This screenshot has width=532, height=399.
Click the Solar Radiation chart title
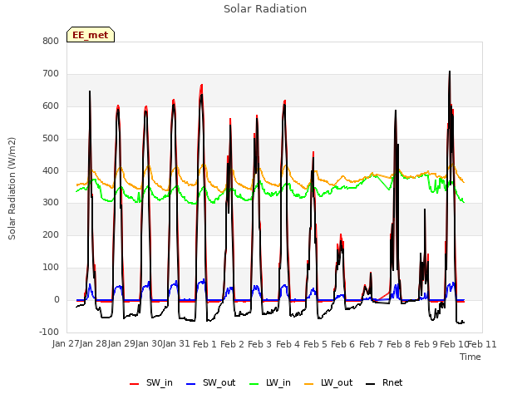(x=265, y=9)
